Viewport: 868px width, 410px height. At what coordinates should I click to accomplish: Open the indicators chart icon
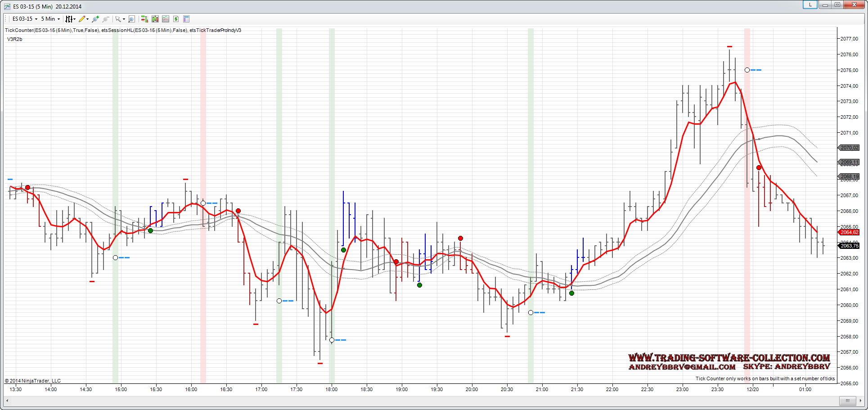(x=166, y=19)
